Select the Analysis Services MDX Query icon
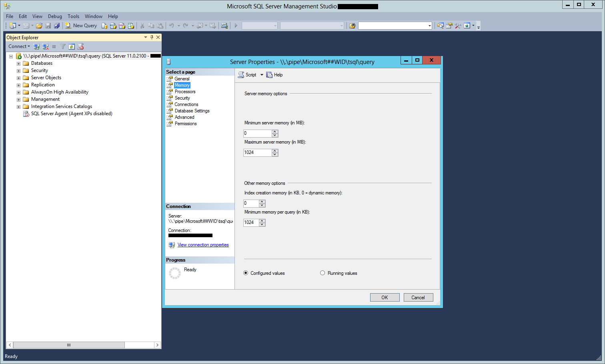 (113, 25)
